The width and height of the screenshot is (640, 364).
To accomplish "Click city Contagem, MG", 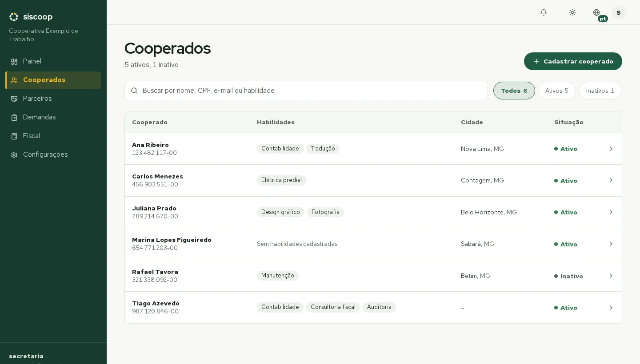I will [x=482, y=180].
